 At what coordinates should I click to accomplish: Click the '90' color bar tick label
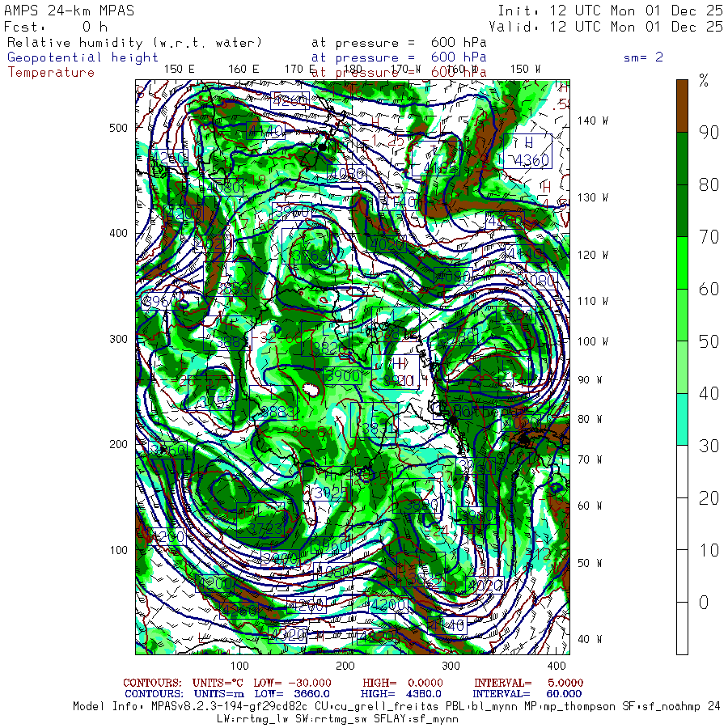[709, 133]
